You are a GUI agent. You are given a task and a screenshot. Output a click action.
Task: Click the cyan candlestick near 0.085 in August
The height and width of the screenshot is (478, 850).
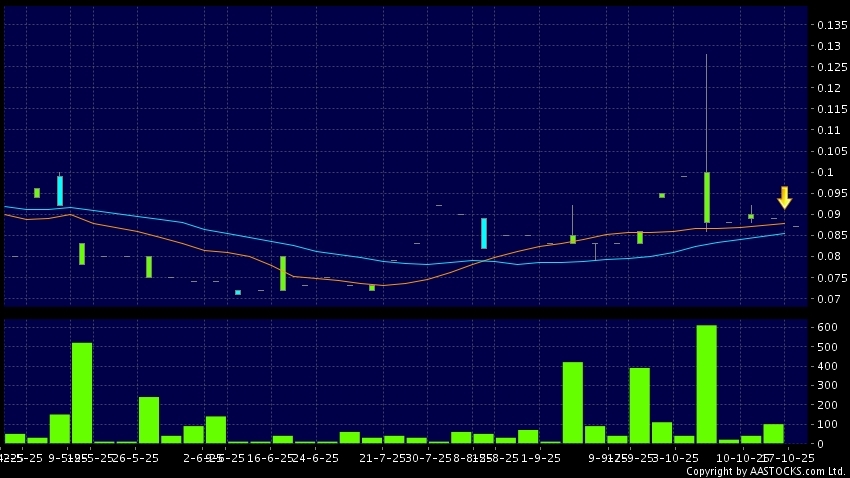click(x=484, y=233)
